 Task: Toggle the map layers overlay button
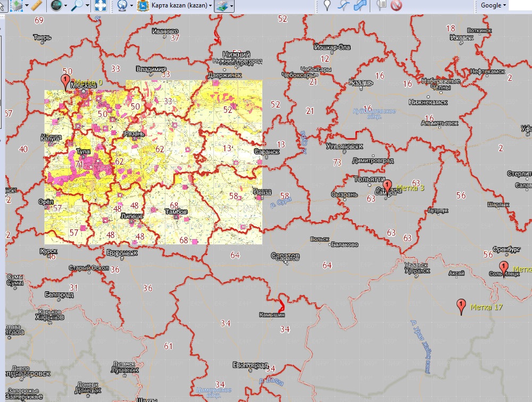(x=222, y=6)
